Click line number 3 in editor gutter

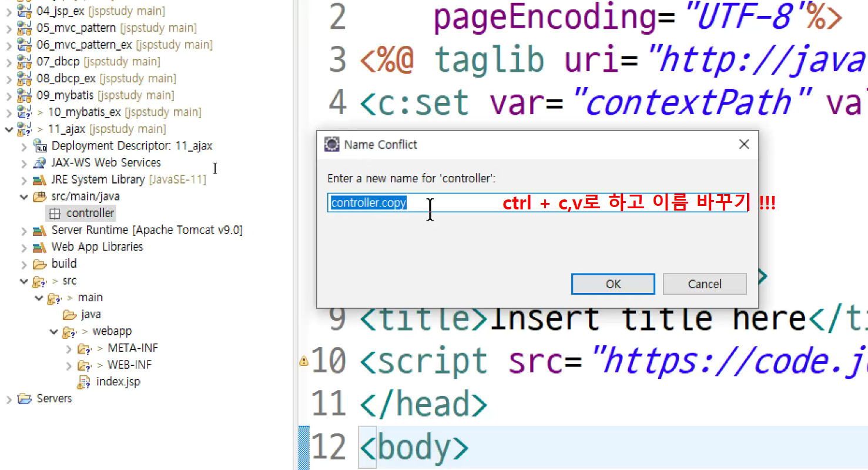(x=338, y=61)
